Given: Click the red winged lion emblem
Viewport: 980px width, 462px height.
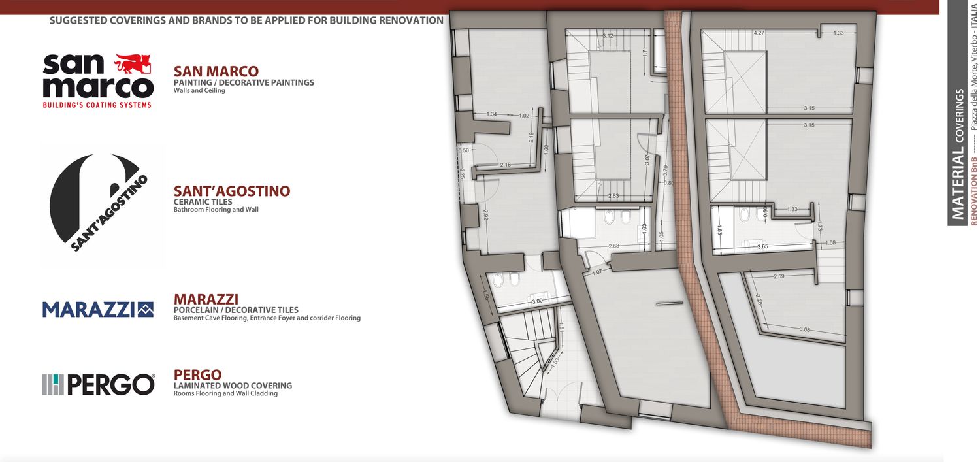Looking at the screenshot, I should point(133,64).
